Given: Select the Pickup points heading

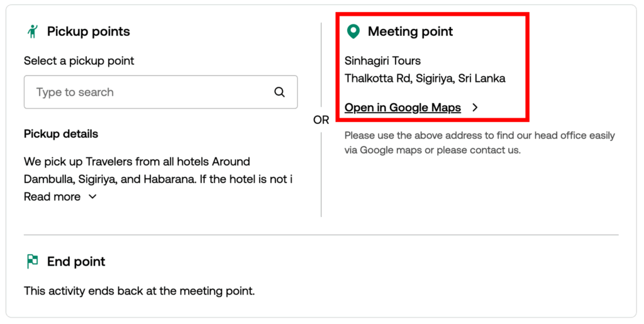Looking at the screenshot, I should 88,31.
